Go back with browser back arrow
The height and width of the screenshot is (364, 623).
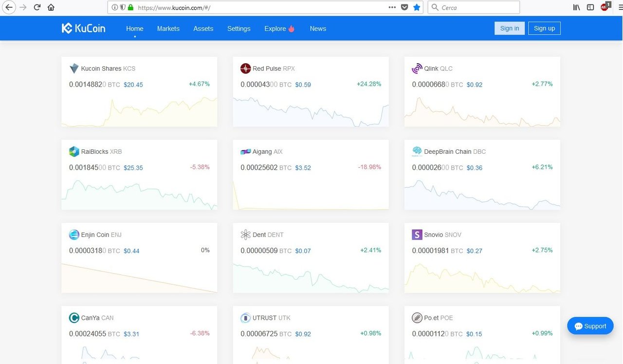point(8,7)
